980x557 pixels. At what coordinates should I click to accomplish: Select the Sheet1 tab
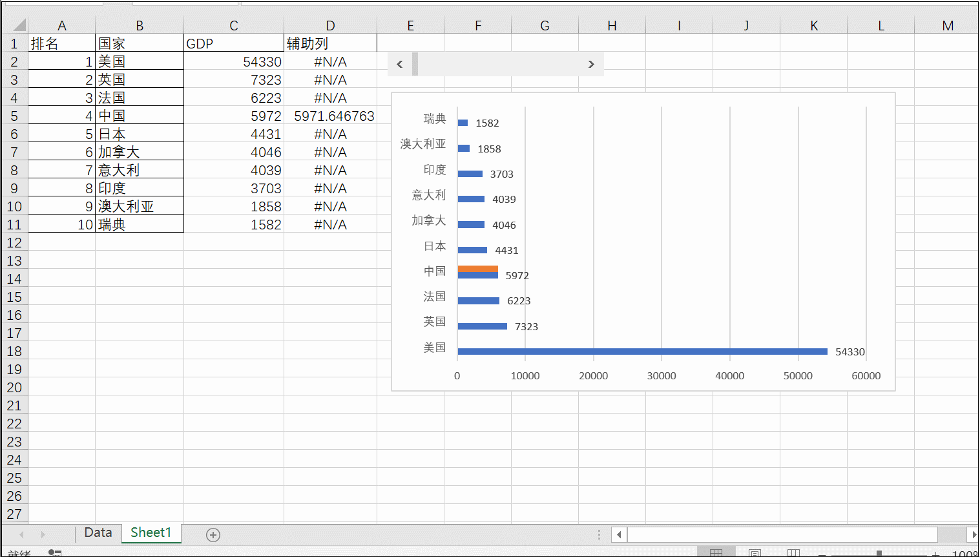coord(151,532)
